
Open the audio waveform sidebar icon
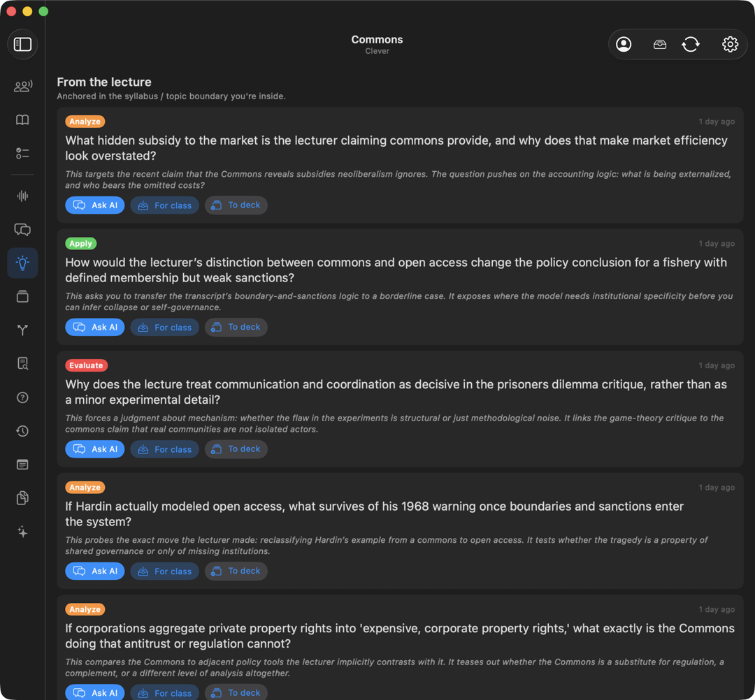[x=22, y=196]
